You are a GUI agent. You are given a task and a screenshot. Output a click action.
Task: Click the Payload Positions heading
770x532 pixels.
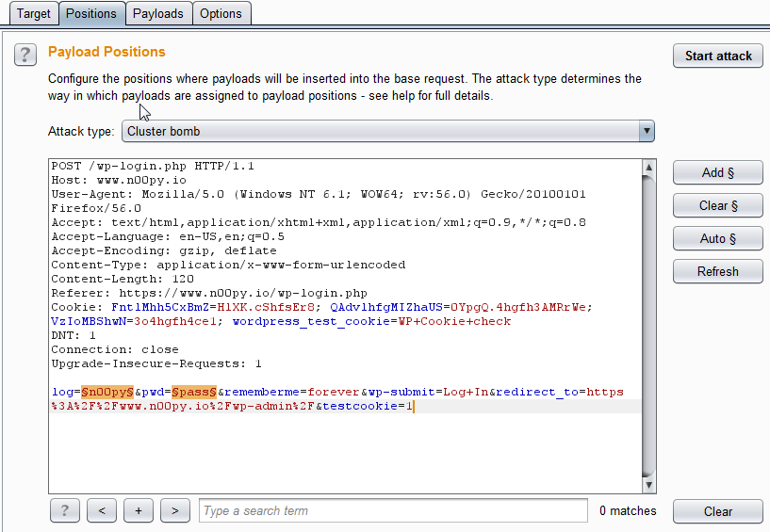106,52
